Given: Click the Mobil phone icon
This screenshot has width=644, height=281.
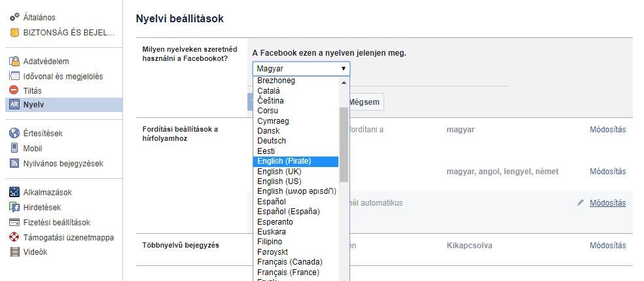Looking at the screenshot, I should click(14, 149).
